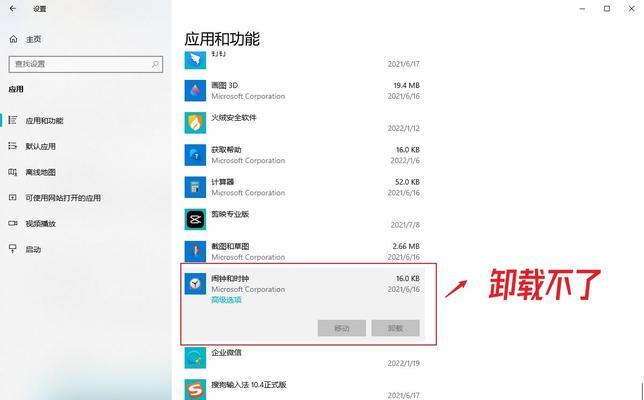Image resolution: width=644 pixels, height=400 pixels.
Task: Select the 闹钟和时钟 clock icon
Action: [195, 284]
